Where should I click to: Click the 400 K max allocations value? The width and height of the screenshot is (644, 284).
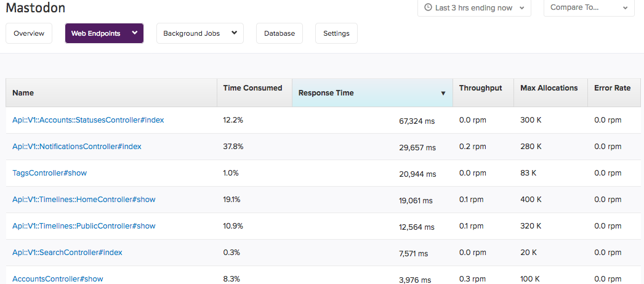click(531, 200)
